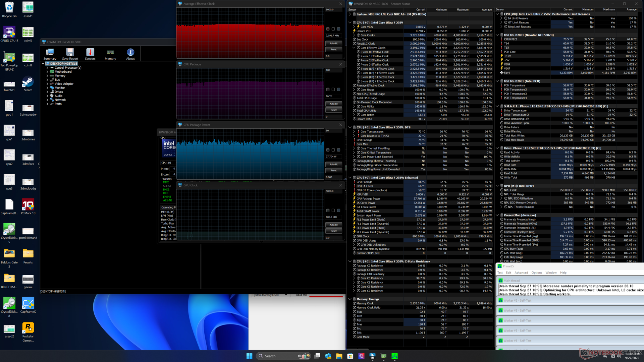Open Prime95 Options menu
The image size is (644, 362).
(536, 273)
